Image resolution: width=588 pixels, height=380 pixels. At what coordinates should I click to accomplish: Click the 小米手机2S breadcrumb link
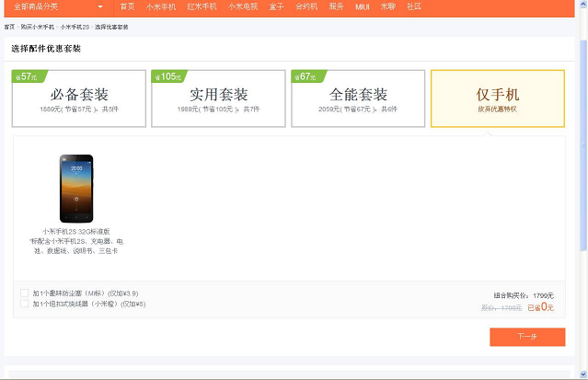click(75, 27)
